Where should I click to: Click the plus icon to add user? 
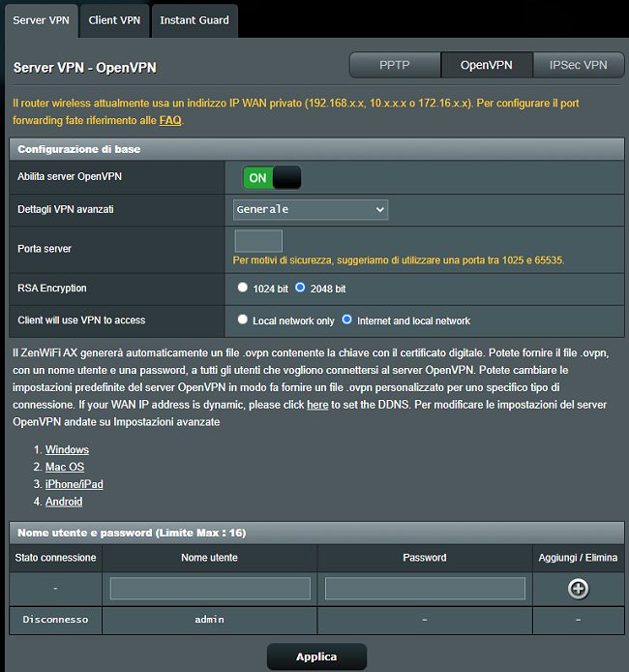(578, 589)
